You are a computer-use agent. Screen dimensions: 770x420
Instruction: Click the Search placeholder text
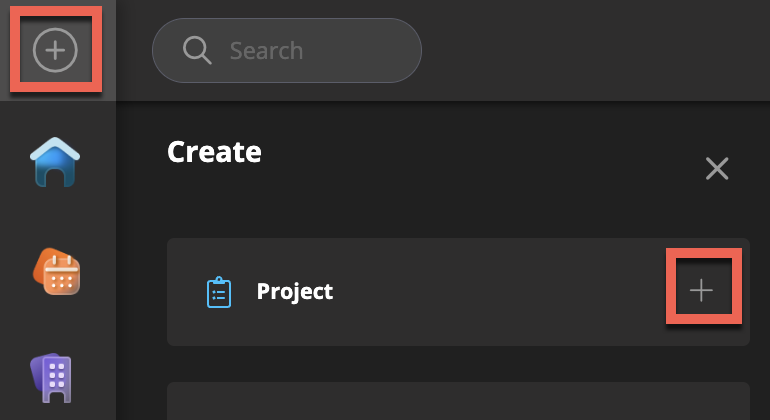pos(266,50)
